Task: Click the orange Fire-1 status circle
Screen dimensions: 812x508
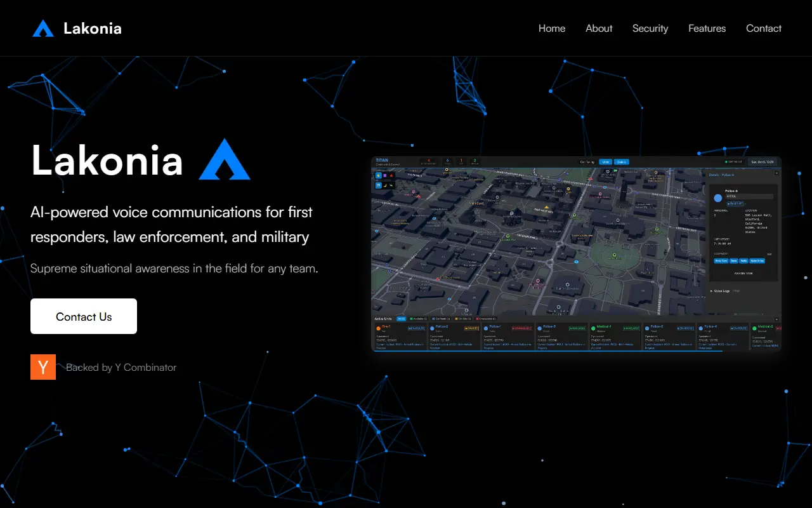Action: point(379,328)
